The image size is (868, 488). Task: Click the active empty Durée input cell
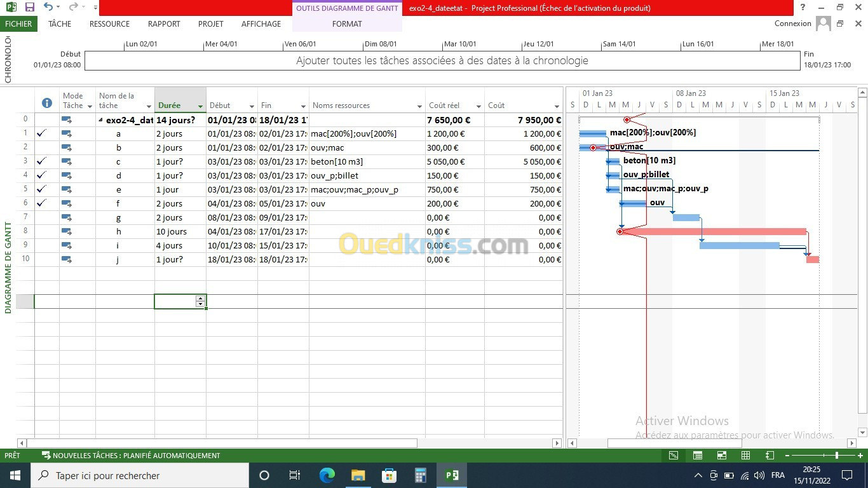coord(175,302)
